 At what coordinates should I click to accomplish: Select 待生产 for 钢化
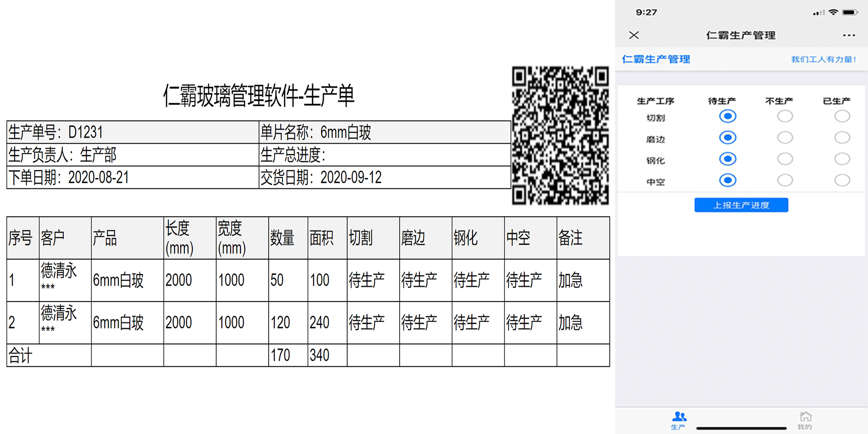[x=728, y=159]
